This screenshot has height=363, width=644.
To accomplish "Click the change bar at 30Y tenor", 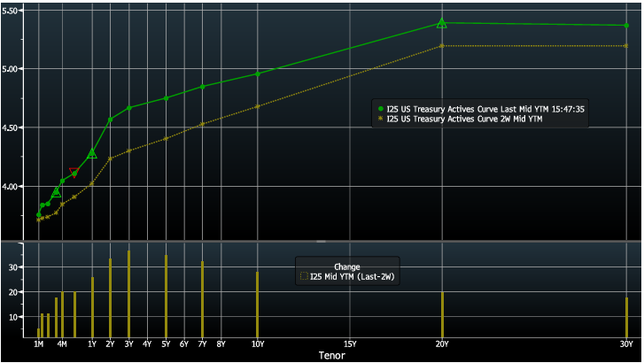I will pyautogui.click(x=627, y=318).
